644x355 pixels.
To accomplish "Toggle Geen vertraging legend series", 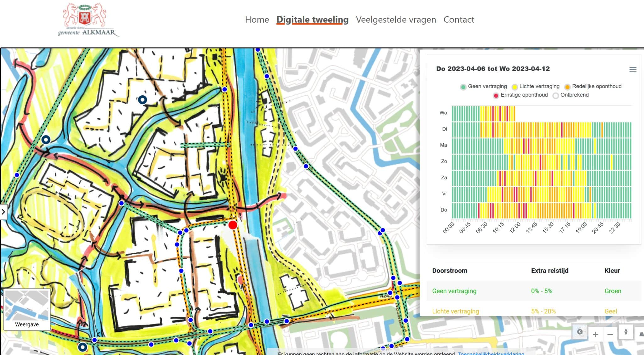I will point(484,87).
